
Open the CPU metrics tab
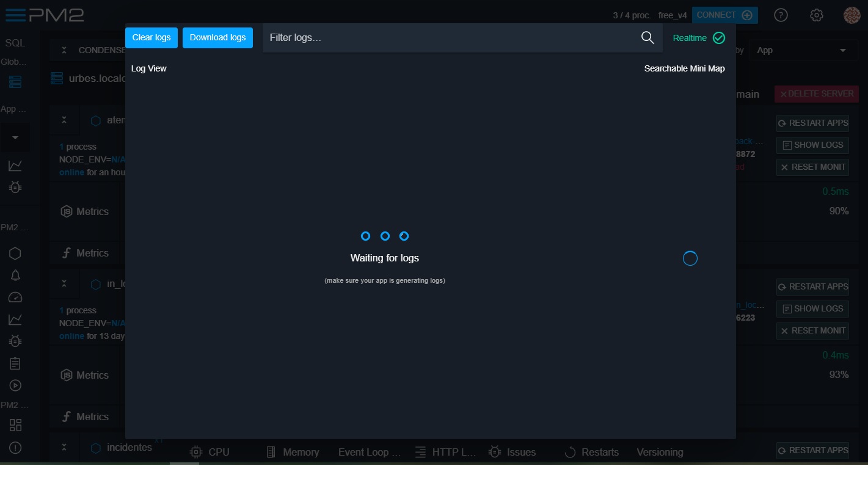click(x=210, y=452)
